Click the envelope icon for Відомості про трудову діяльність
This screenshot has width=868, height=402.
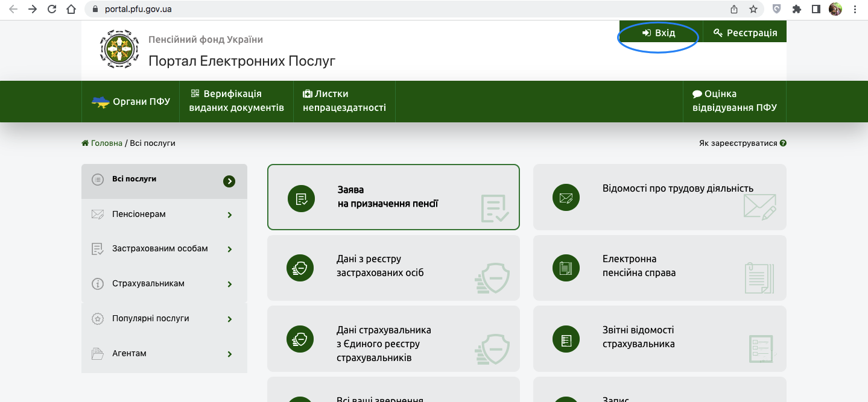(x=566, y=197)
